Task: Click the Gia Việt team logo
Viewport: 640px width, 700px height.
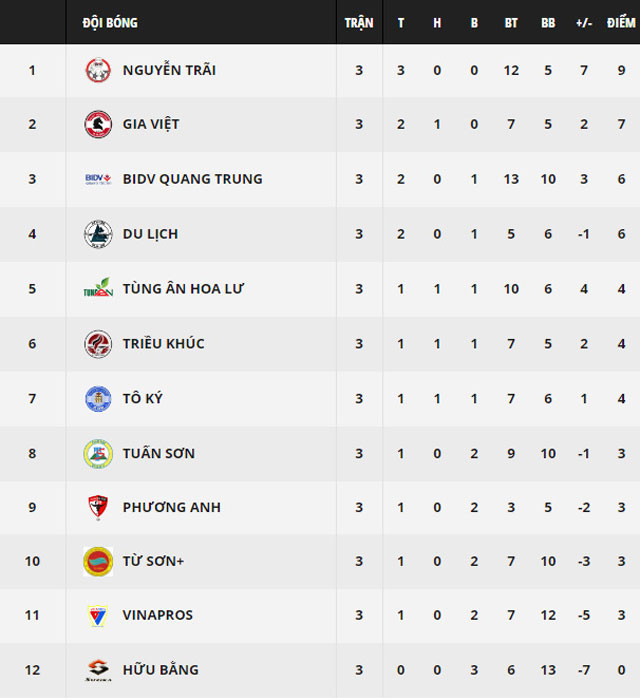Action: (97, 125)
